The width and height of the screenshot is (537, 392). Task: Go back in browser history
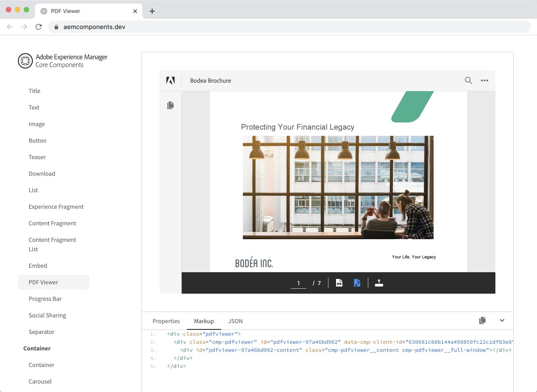point(10,27)
